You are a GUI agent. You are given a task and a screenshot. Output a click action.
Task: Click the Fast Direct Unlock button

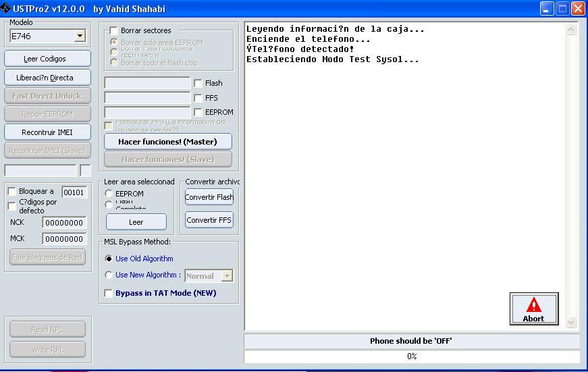tap(47, 96)
